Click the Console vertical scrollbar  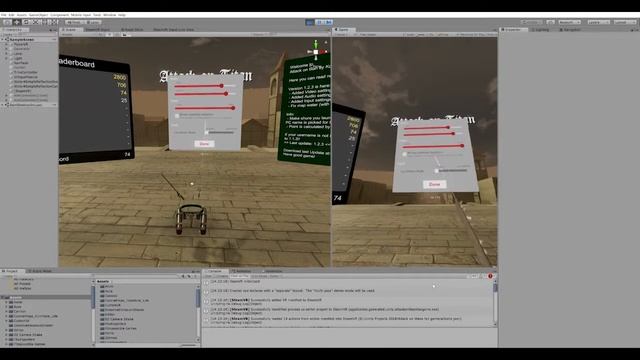495,302
